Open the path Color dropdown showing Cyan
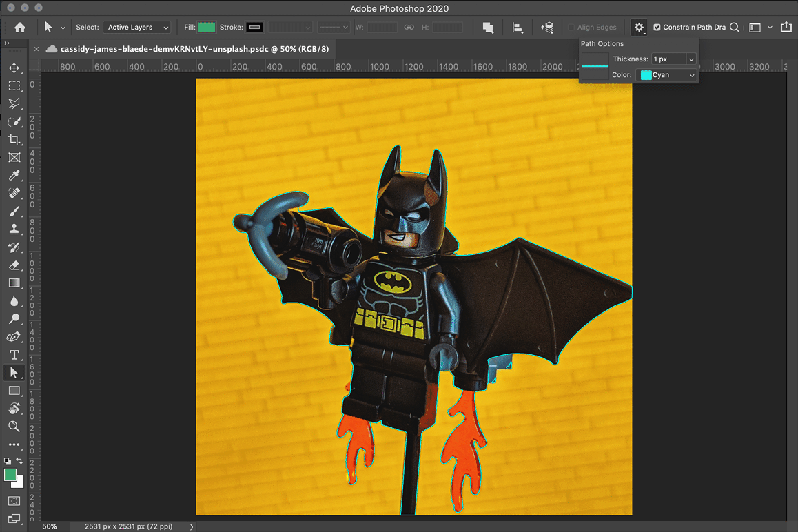 click(x=666, y=75)
